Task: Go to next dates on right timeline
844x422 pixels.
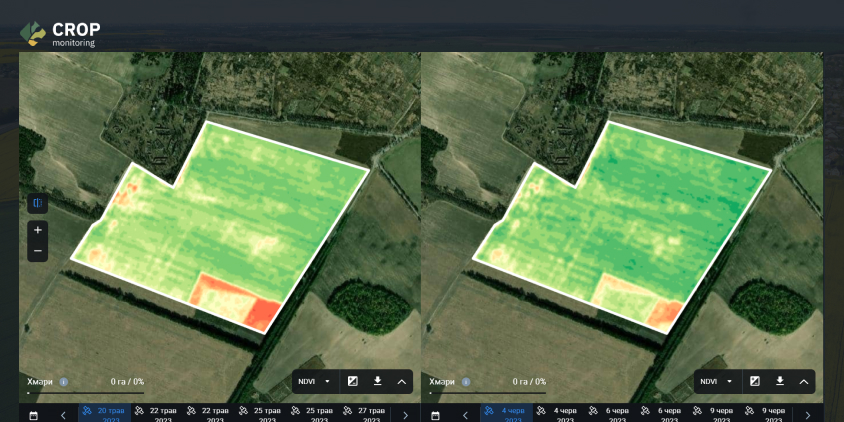Action: pos(807,415)
